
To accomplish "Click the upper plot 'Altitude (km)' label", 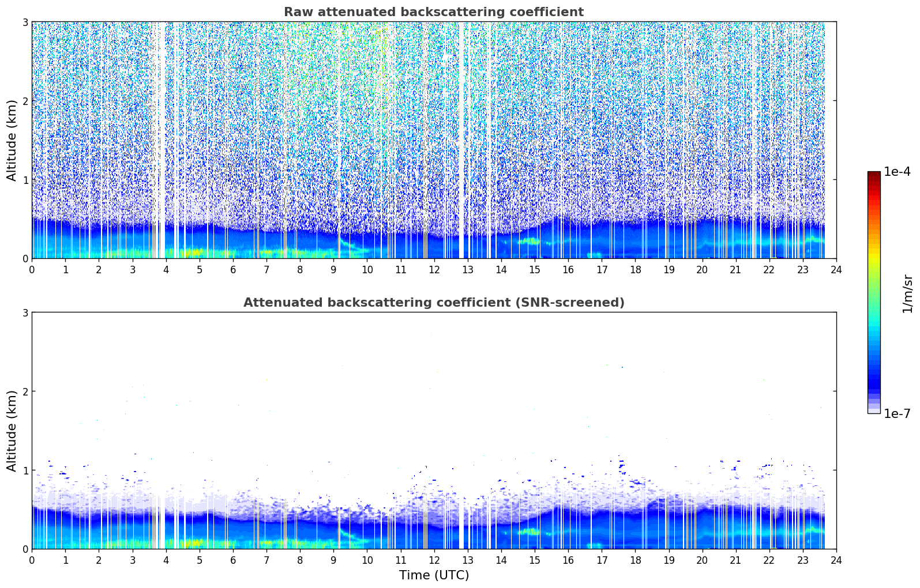I will coord(12,140).
